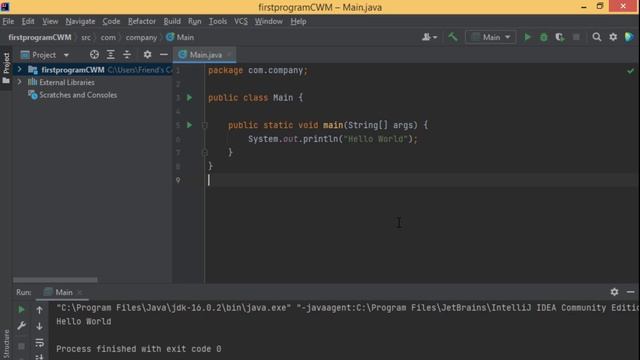The height and width of the screenshot is (360, 640).
Task: Open the Help menu
Action: (298, 21)
